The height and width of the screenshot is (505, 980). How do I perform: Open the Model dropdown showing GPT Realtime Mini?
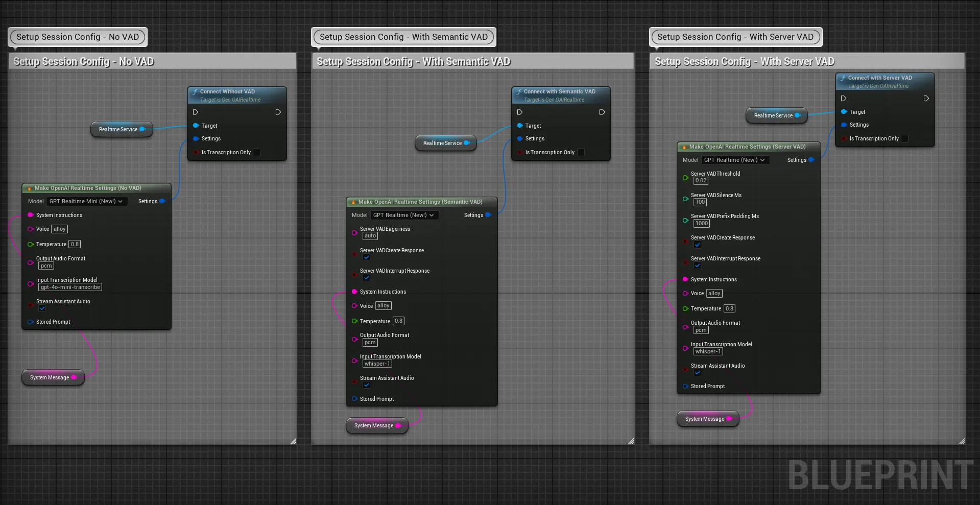click(x=86, y=201)
